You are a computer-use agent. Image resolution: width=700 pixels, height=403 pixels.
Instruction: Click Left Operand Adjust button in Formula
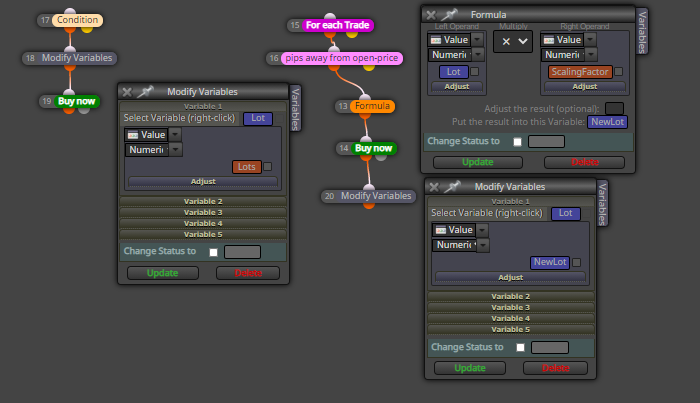tap(457, 87)
